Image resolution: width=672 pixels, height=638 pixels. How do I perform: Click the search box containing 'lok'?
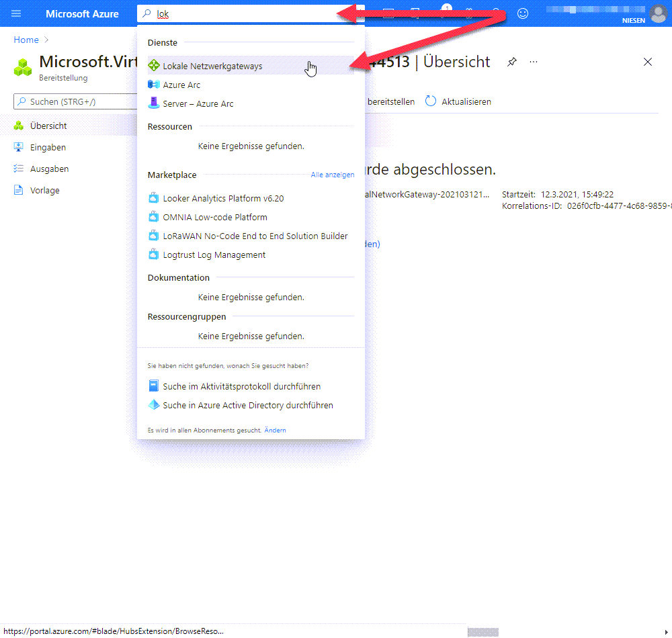(251, 13)
